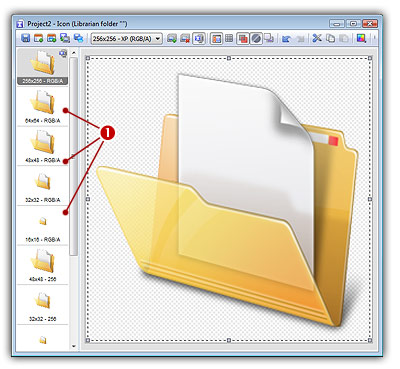
Task: Open the 256x256 - XP (RGB/A) format dropdown
Action: pyautogui.click(x=127, y=39)
